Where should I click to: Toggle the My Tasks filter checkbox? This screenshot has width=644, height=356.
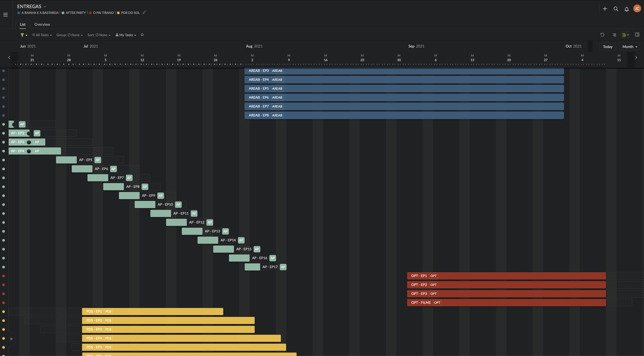[x=126, y=35]
